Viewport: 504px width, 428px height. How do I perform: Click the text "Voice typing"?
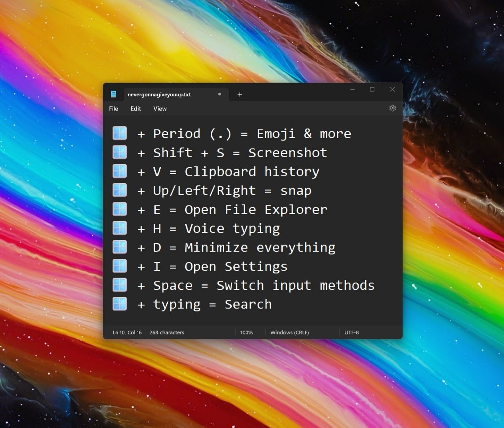point(232,229)
